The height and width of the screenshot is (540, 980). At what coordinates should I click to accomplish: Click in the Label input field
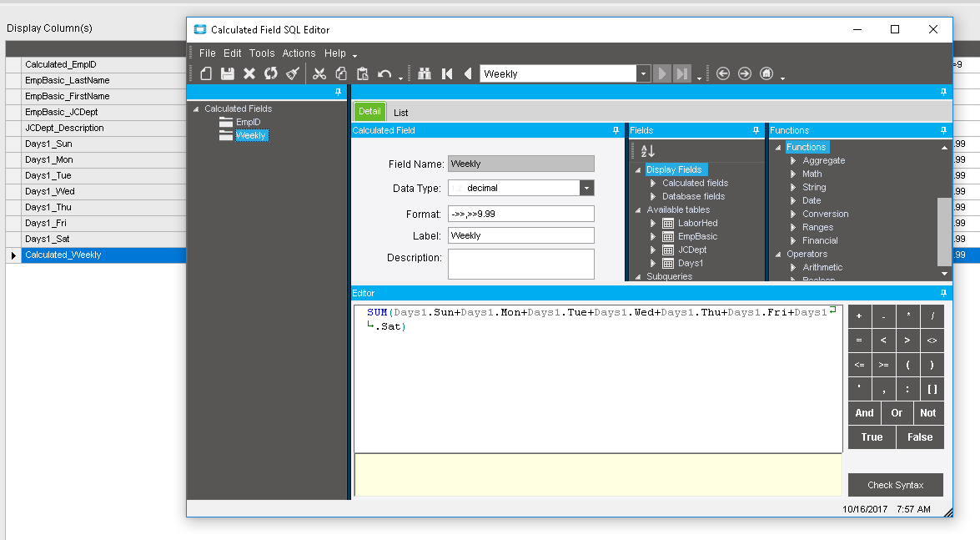[x=520, y=235]
